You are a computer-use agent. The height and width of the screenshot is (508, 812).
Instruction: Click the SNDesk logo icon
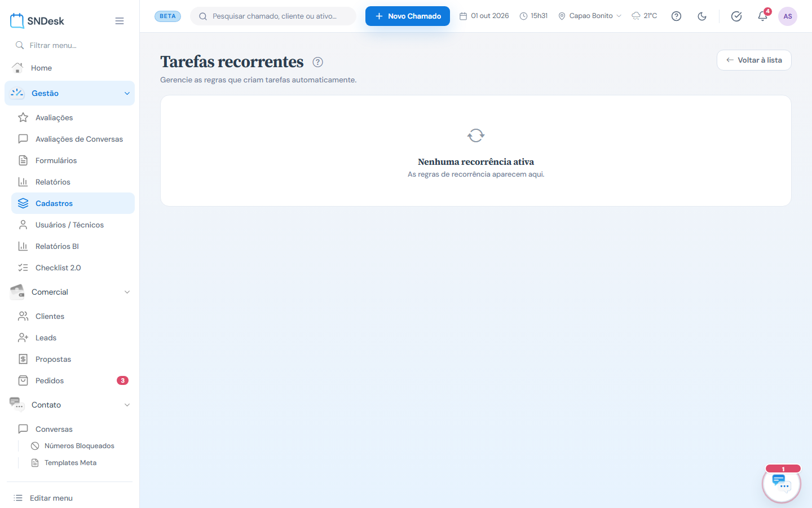pos(17,21)
